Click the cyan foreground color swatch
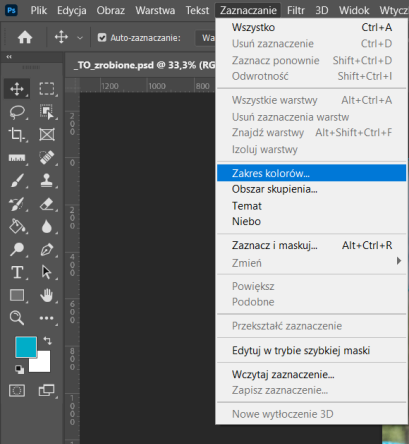The height and width of the screenshot is (444, 409). click(26, 347)
